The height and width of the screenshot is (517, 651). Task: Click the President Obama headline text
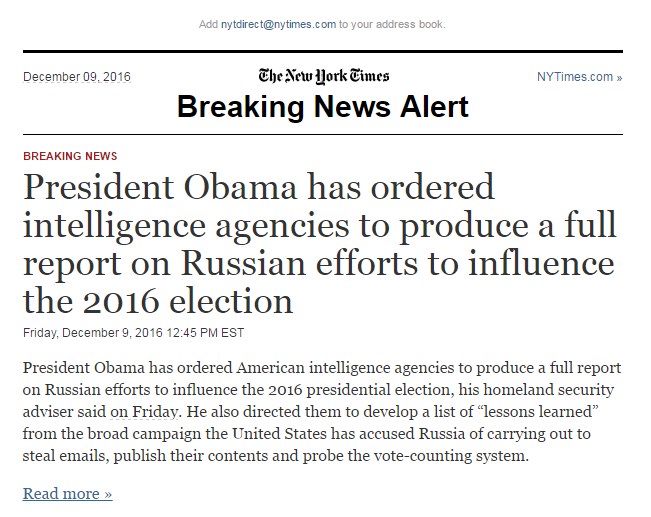coord(319,244)
